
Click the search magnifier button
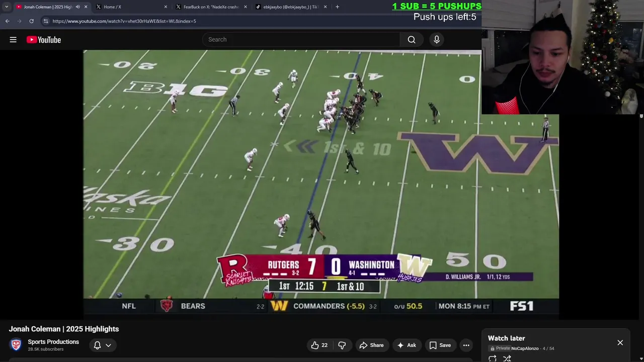pos(412,40)
